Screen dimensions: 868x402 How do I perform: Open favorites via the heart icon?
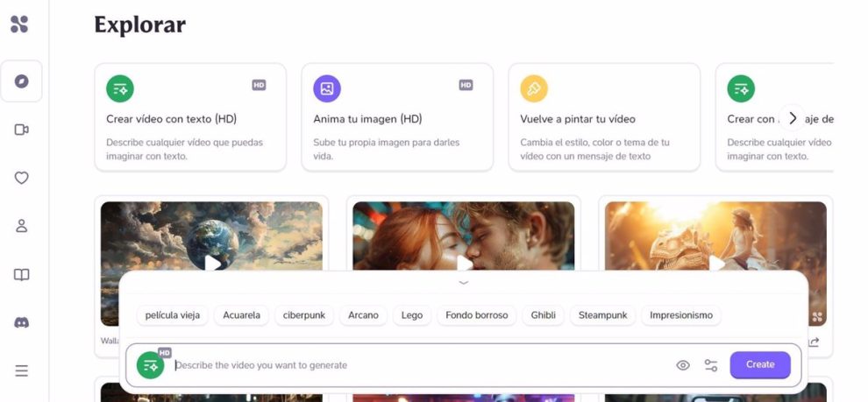22,178
